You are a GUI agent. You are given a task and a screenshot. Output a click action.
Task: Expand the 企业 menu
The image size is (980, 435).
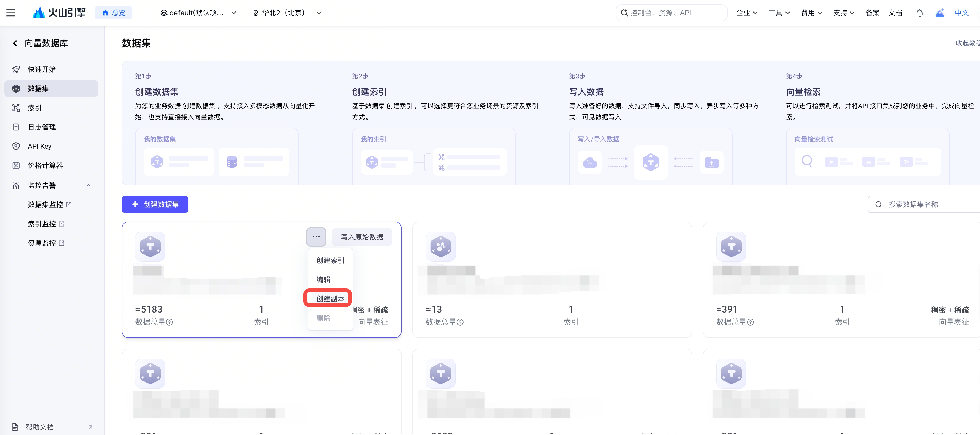[746, 13]
